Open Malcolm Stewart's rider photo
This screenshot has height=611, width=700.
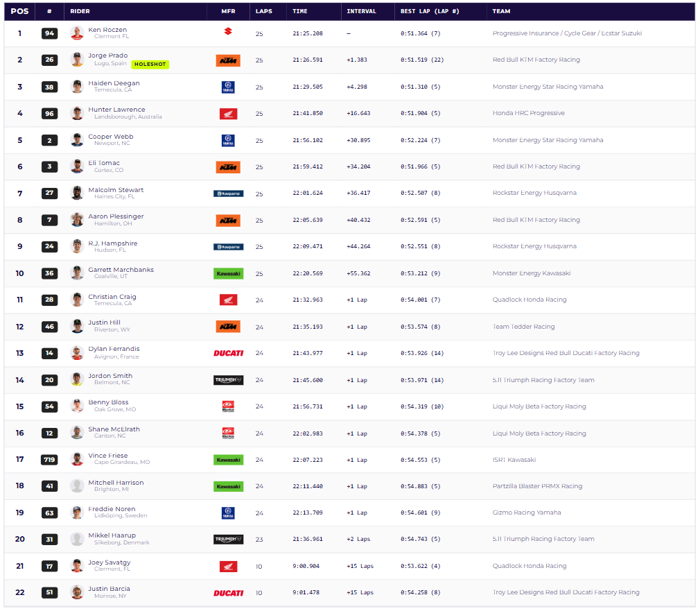coord(77,193)
